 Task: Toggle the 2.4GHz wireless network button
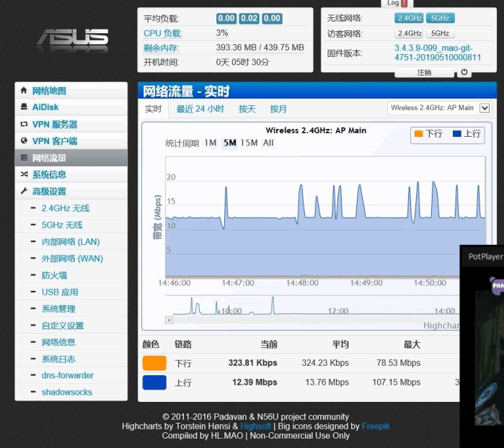coord(409,18)
